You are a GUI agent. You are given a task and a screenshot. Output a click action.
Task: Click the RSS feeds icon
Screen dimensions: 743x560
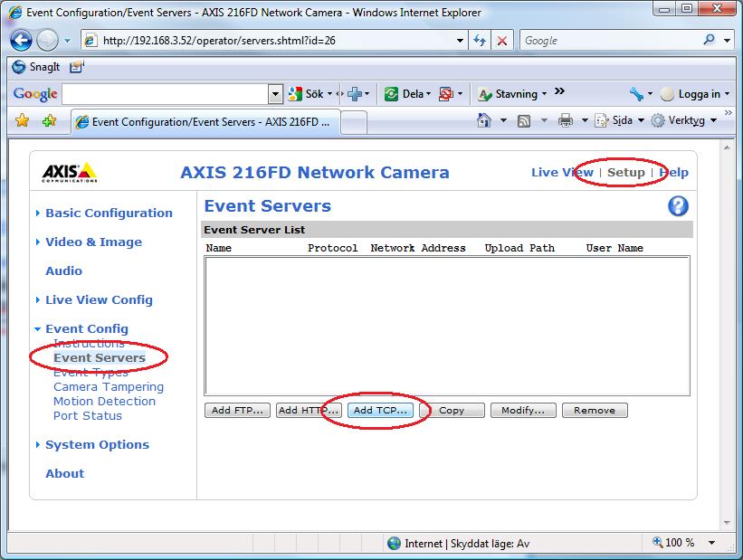[x=524, y=121]
